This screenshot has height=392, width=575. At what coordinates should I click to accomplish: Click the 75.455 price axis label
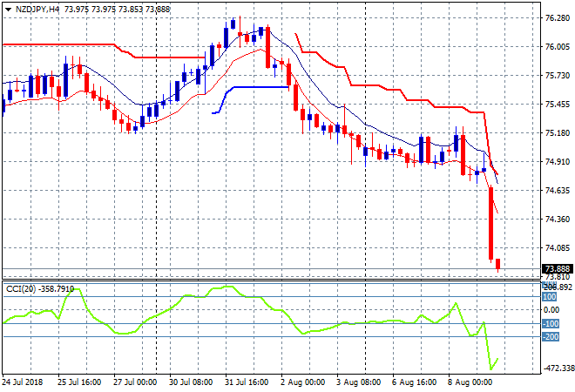(x=555, y=104)
